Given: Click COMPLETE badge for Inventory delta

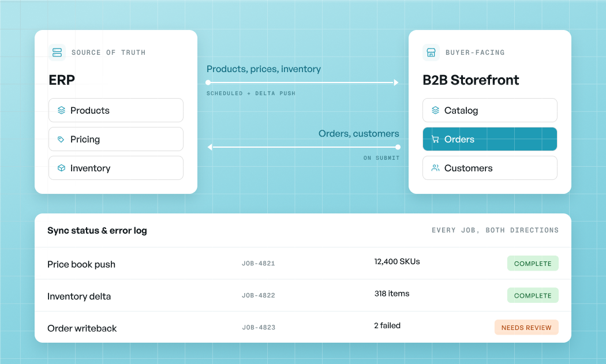Looking at the screenshot, I should coord(533,295).
